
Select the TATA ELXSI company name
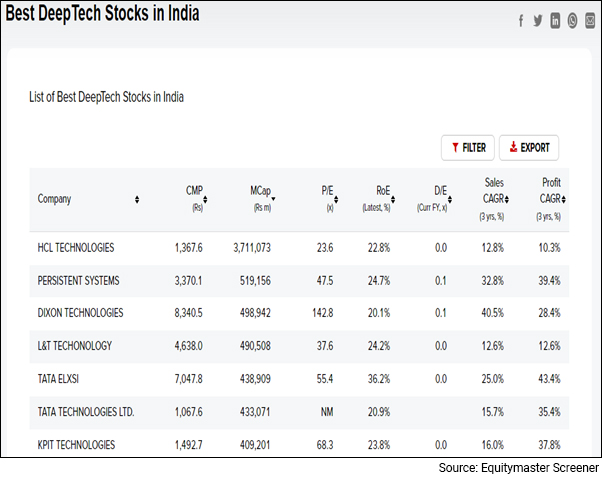[x=62, y=379]
